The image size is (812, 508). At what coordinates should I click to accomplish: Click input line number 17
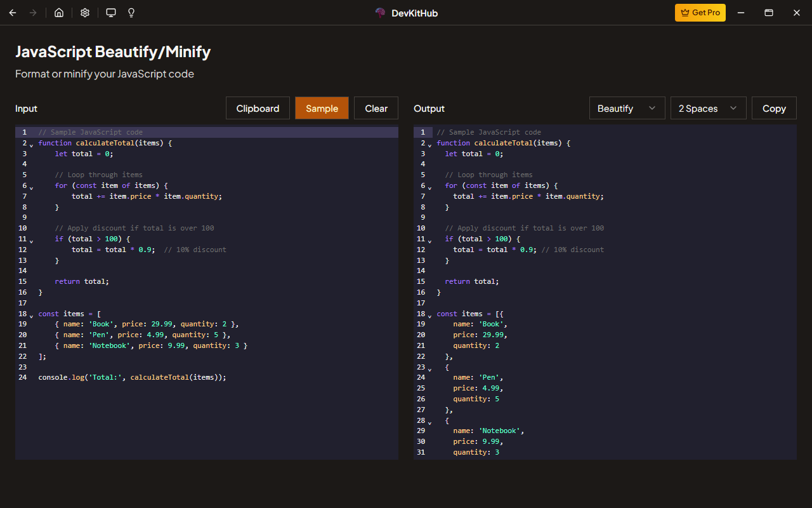[23, 303]
